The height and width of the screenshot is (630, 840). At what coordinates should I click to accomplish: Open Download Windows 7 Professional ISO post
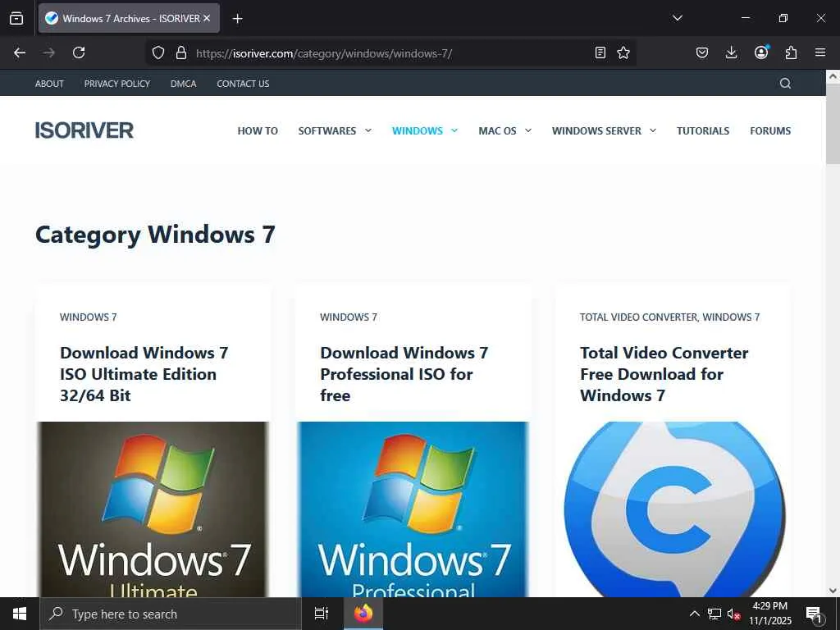(404, 374)
